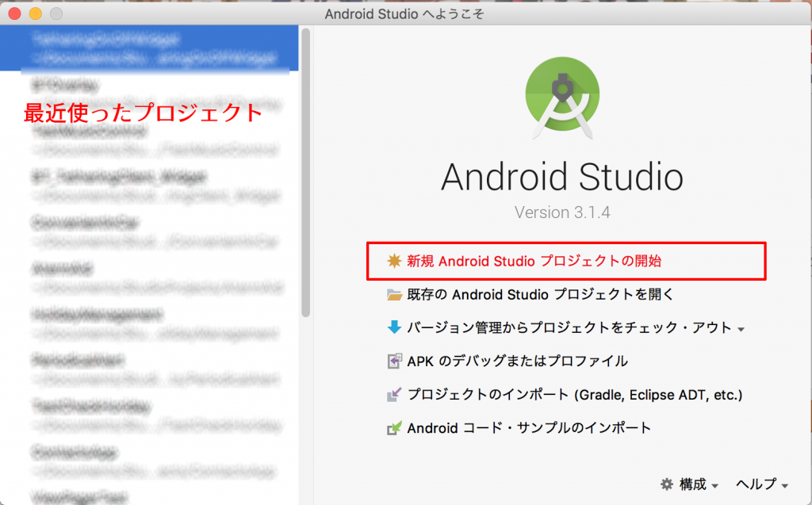Click the Android code sample import icon
Viewport: 812px width, 505px height.
(x=394, y=428)
